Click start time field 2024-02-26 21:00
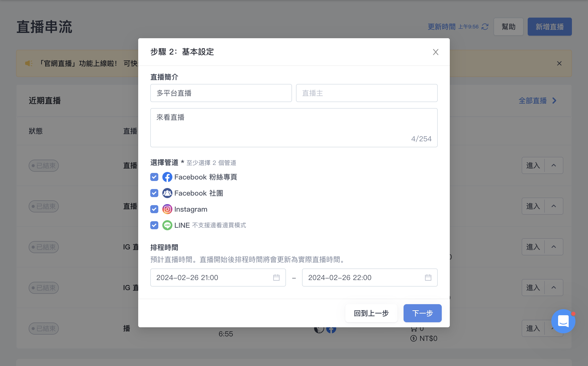Screen dimensions: 588x366 click(218, 278)
